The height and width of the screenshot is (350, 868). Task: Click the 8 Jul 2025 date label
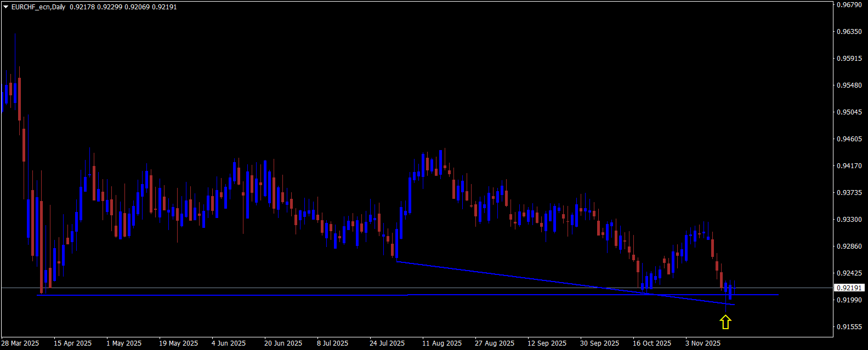pyautogui.click(x=333, y=343)
